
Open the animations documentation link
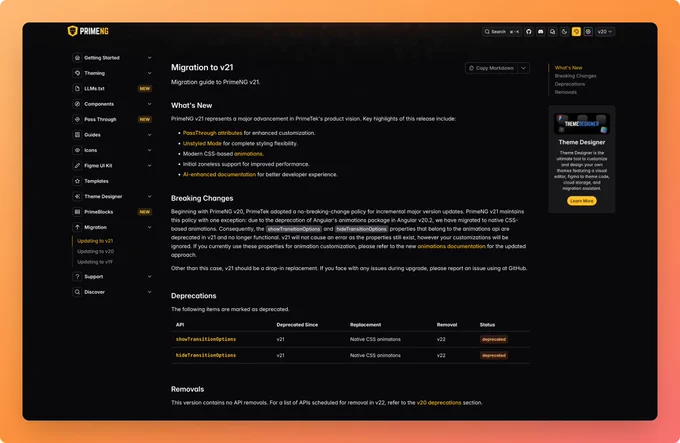[x=451, y=246]
